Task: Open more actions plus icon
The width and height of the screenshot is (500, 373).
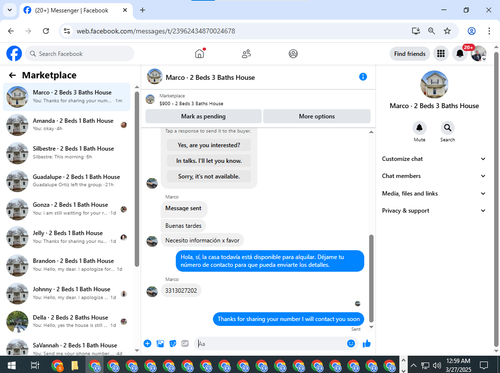Action: [x=147, y=344]
